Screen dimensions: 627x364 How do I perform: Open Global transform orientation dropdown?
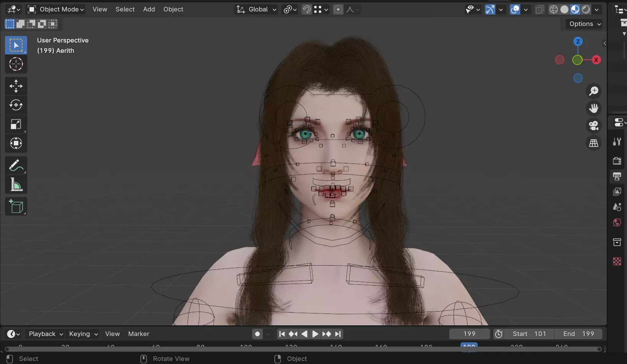[x=256, y=10]
